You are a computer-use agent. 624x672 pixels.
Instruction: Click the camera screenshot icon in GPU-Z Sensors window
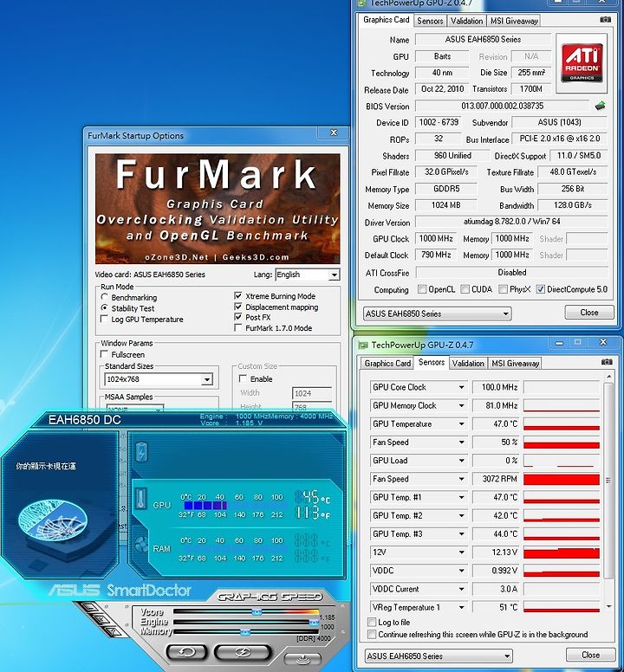(x=607, y=362)
